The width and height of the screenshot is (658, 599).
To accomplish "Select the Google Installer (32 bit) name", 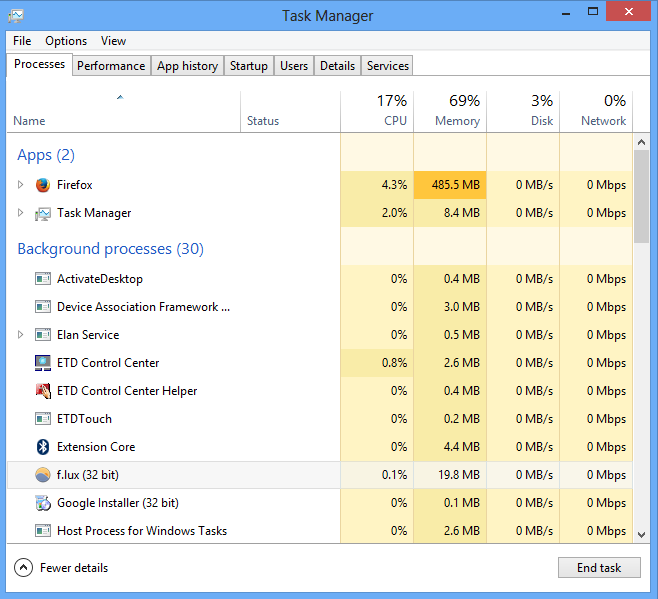I will (x=118, y=503).
